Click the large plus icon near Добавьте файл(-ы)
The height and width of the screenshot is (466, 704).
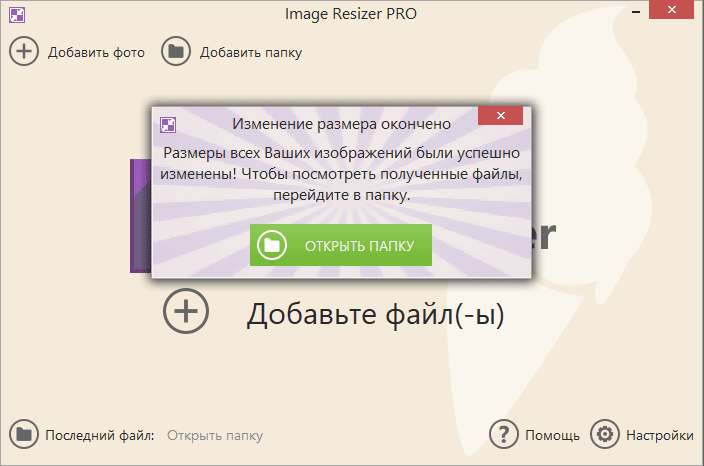click(x=186, y=311)
